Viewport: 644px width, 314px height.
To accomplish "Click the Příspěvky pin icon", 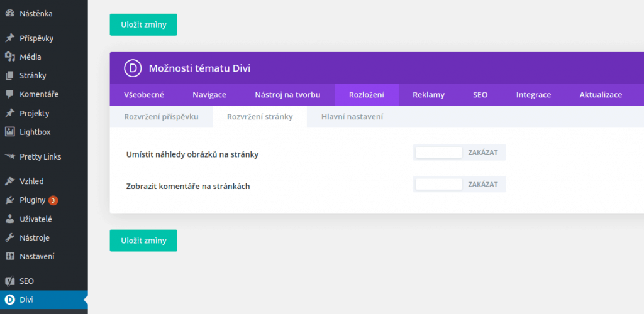I will 9,38.
